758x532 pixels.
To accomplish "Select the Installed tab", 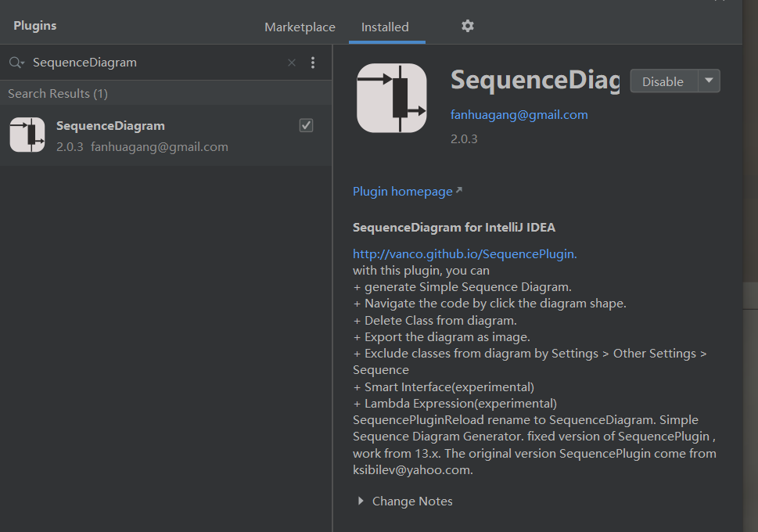I will pos(386,27).
